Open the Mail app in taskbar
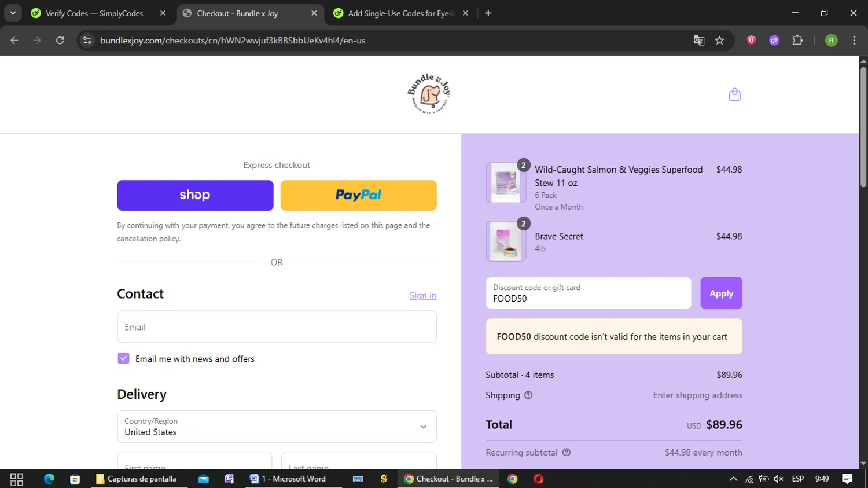 (x=203, y=479)
